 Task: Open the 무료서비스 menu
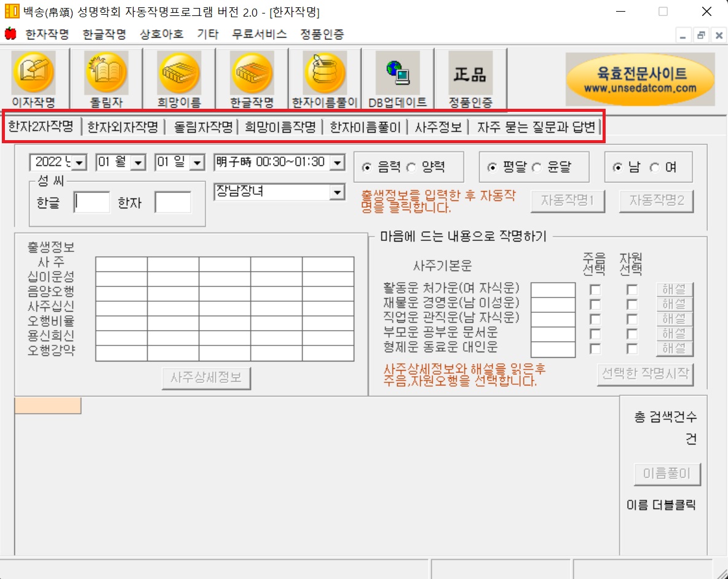tap(259, 34)
